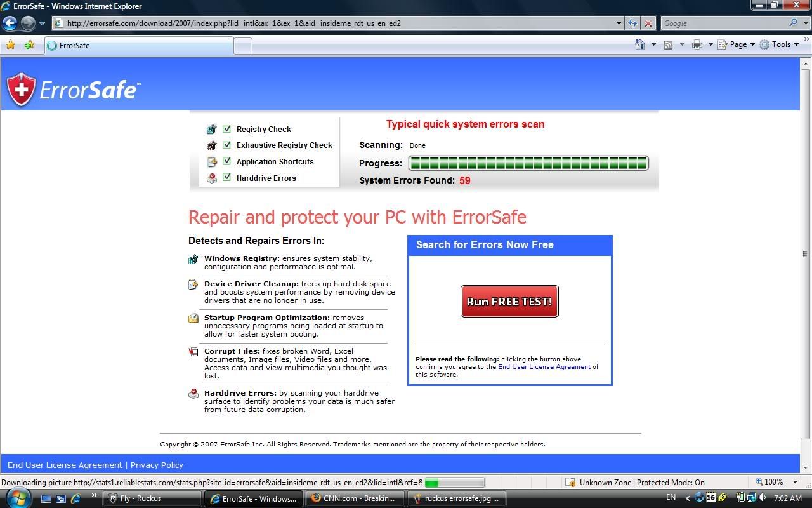Viewport: 812px width, 508px height.
Task: Toggle the Harddrive Errors checkbox
Action: [226, 178]
